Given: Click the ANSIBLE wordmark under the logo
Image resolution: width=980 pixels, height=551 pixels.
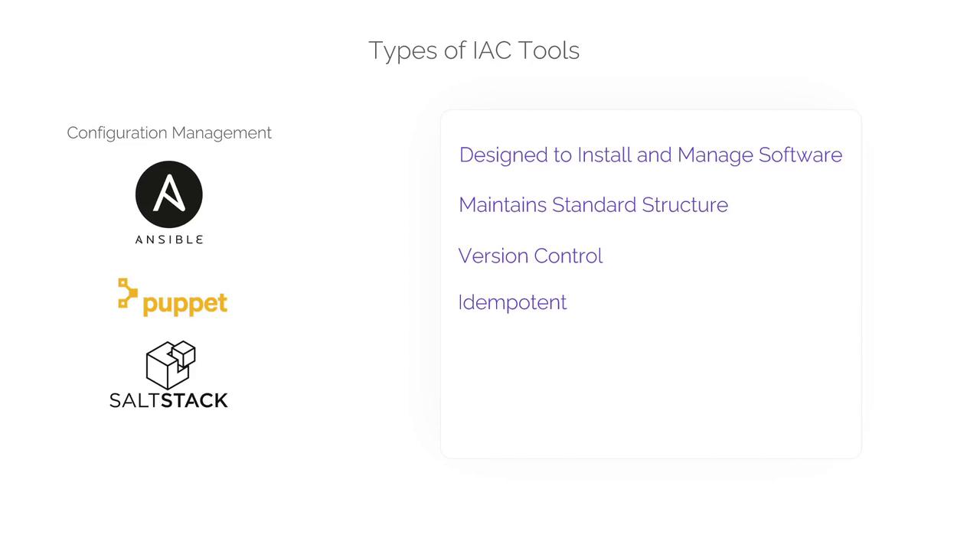Looking at the screenshot, I should (168, 240).
